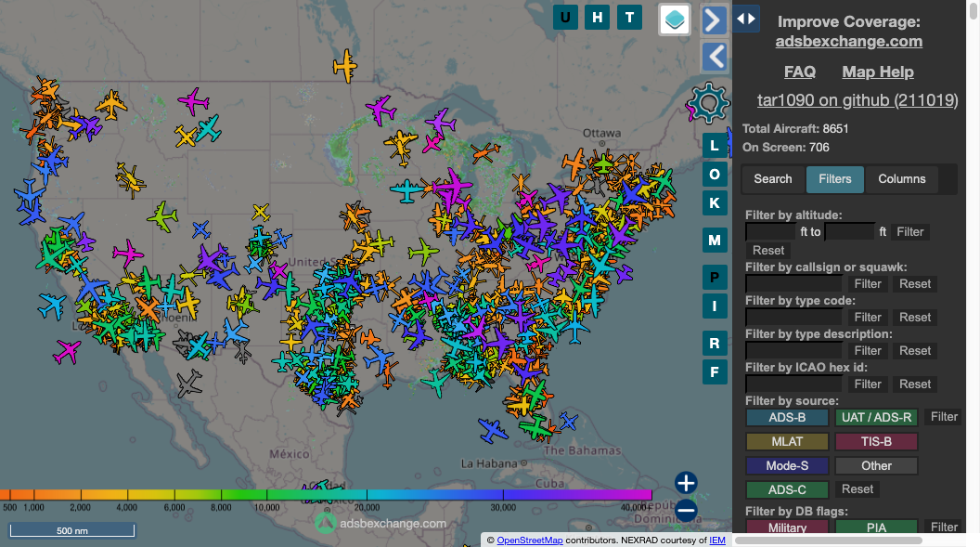
Task: Toggle the L map button
Action: click(x=715, y=146)
